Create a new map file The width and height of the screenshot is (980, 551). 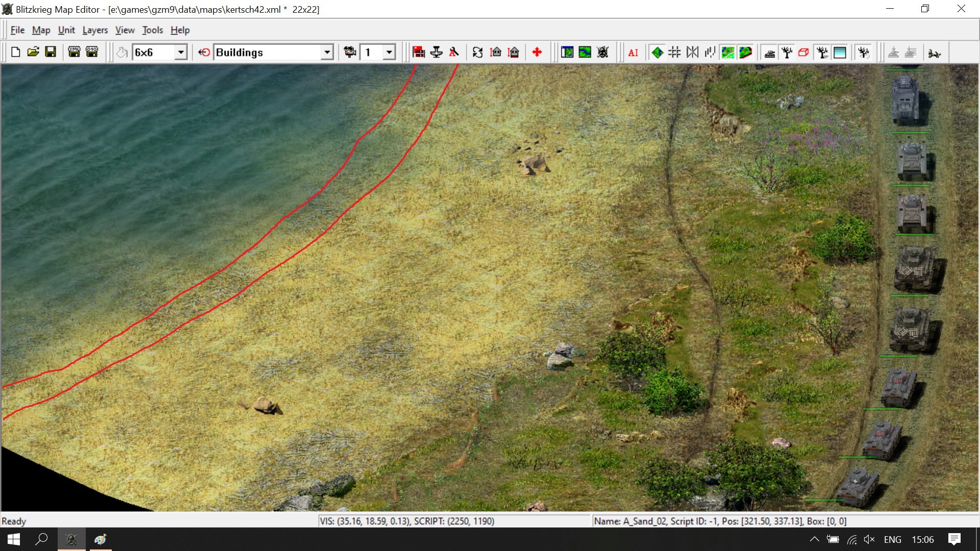pos(15,52)
